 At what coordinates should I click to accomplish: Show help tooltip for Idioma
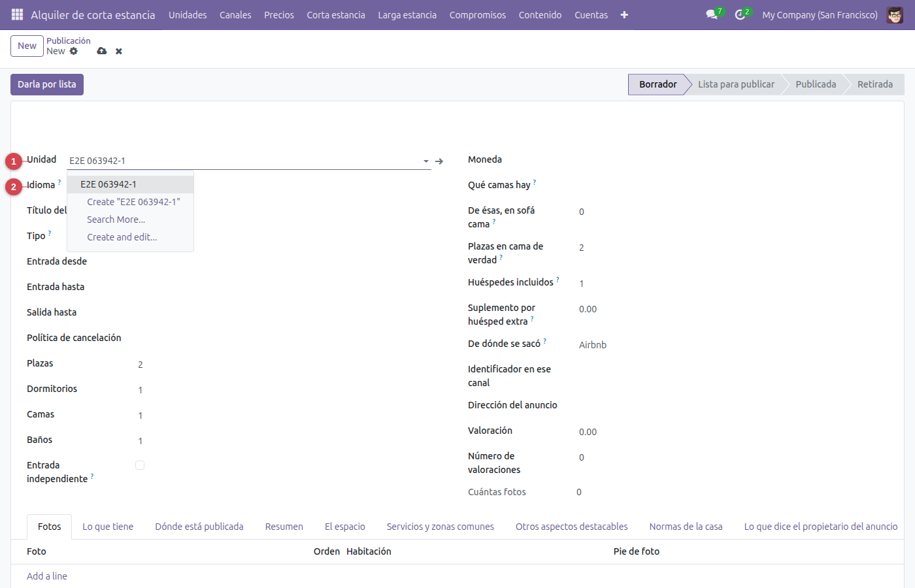click(x=59, y=182)
